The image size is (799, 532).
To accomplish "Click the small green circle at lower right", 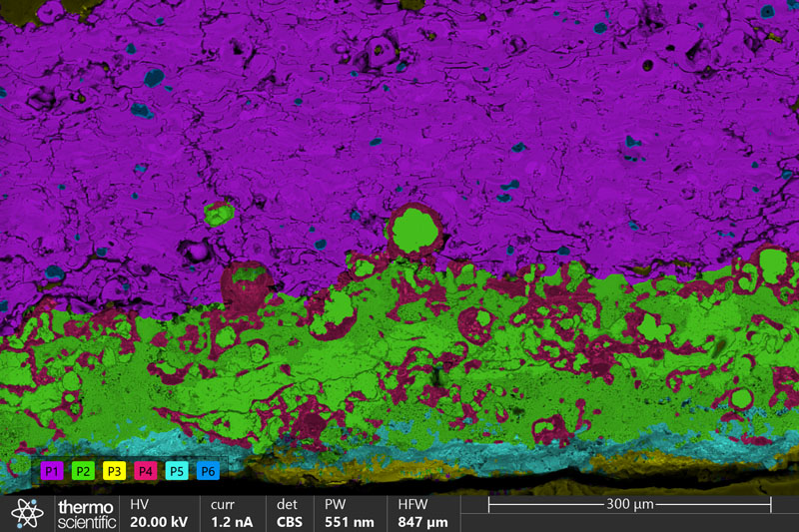I will pos(740,398).
